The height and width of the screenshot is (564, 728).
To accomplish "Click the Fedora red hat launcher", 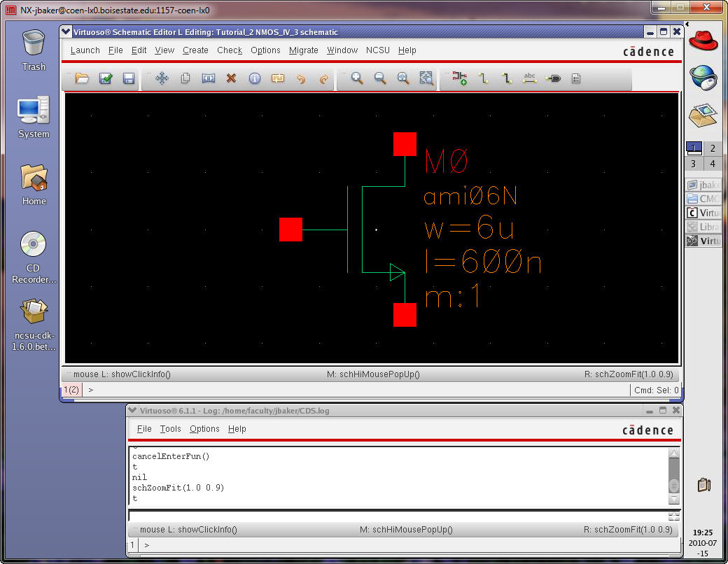I will [x=703, y=41].
